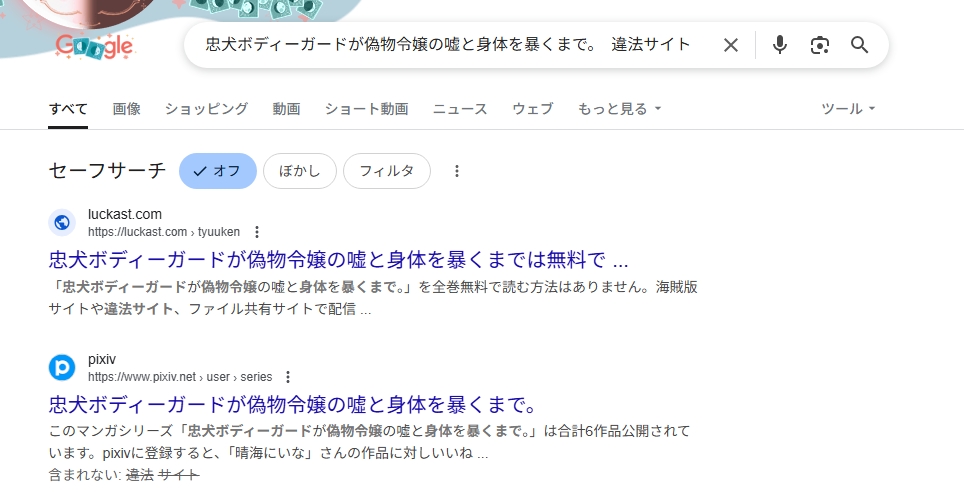964x503 pixels.
Task: Clear the search query with X
Action: 730,45
